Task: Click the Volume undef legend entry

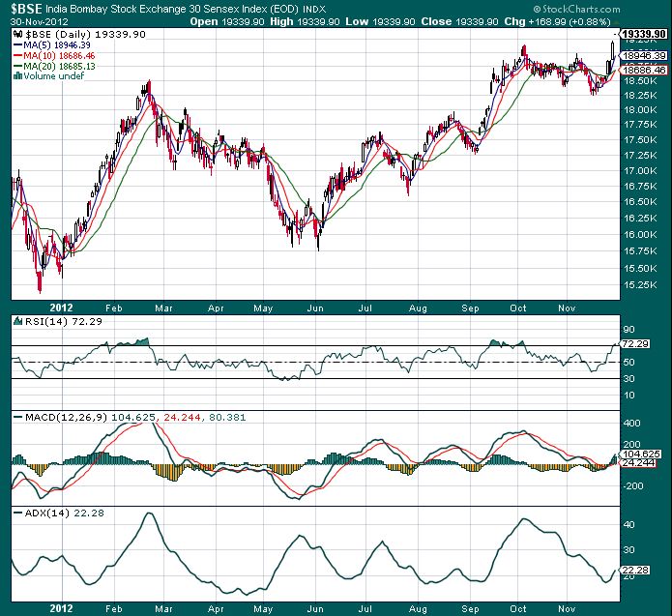Action: (53, 75)
